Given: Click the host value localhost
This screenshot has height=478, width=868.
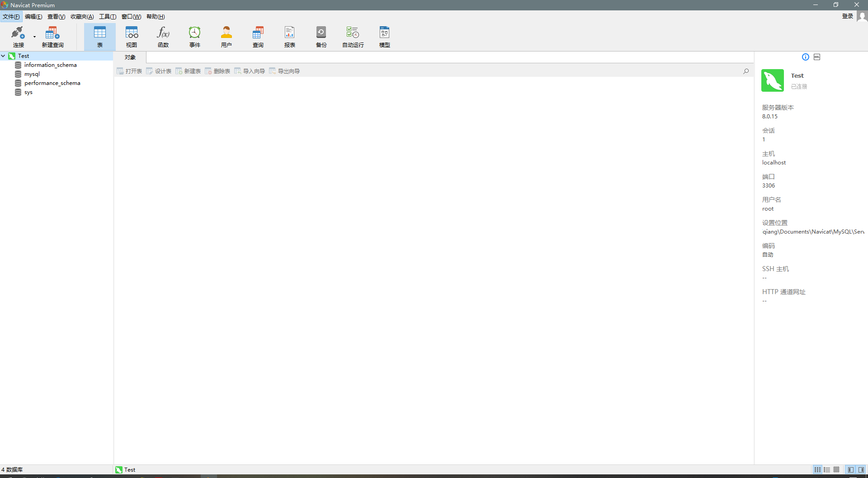Looking at the screenshot, I should pyautogui.click(x=774, y=163).
